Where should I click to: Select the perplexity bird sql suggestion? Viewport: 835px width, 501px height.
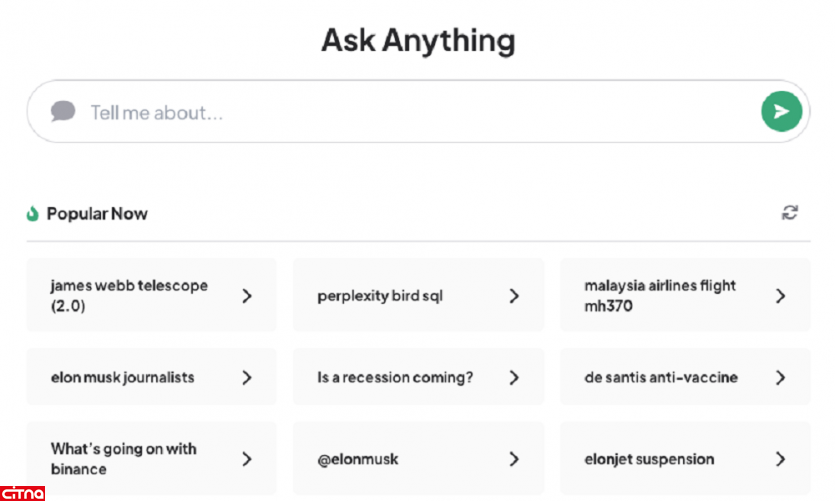(380, 296)
